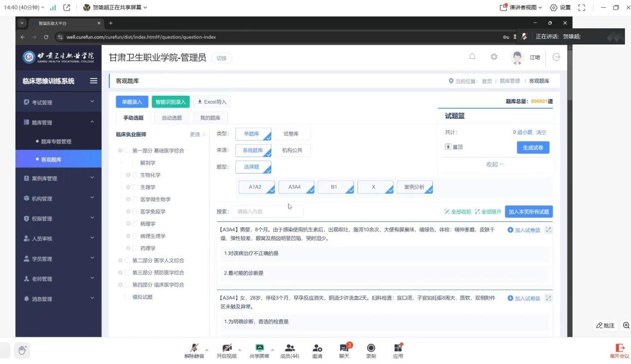Open the 我的题库 tab
The width and height of the screenshot is (631, 364).
point(210,118)
